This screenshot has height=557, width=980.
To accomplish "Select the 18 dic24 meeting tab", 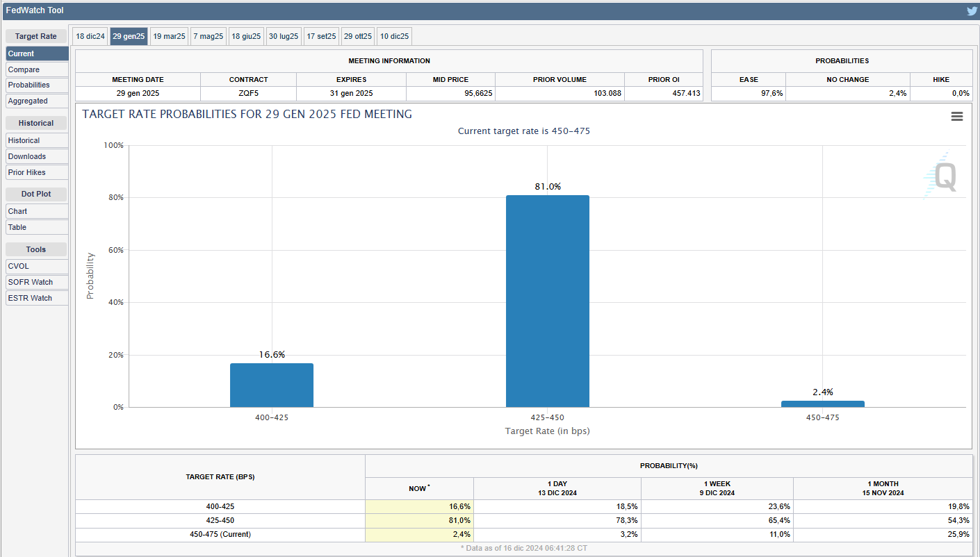I will click(90, 36).
